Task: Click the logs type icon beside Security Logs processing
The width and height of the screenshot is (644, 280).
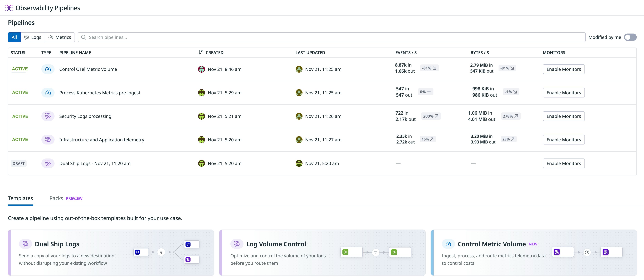Action: pyautogui.click(x=48, y=116)
